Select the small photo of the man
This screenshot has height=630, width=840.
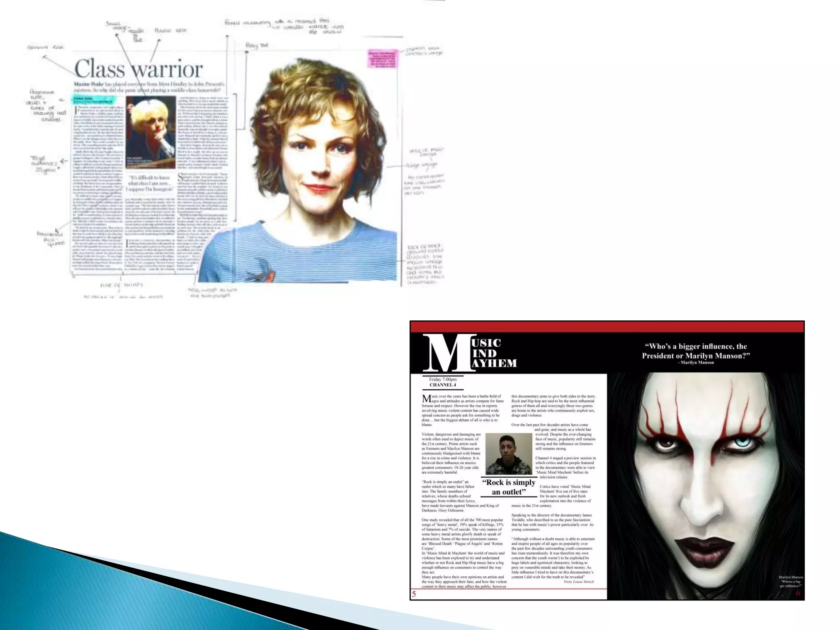click(x=509, y=454)
